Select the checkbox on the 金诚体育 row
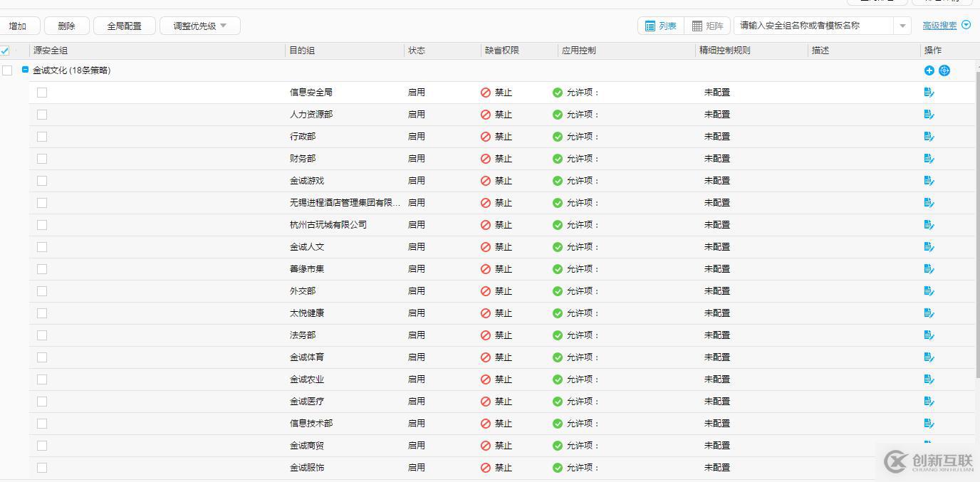 pyautogui.click(x=41, y=357)
